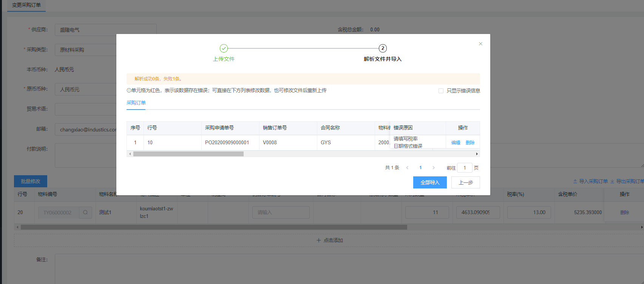
Task: Enable the show-only-errors checkbox
Action: [441, 91]
